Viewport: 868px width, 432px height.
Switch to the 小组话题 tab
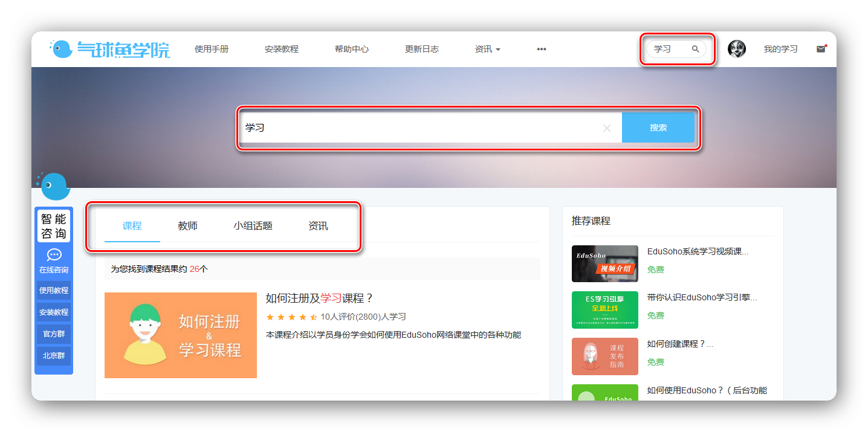tap(253, 226)
